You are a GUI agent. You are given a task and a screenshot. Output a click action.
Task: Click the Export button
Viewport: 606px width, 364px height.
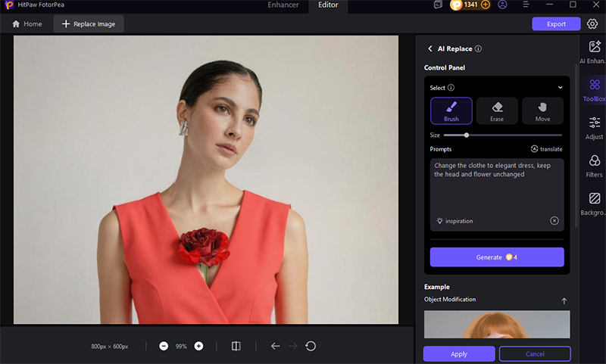click(556, 24)
